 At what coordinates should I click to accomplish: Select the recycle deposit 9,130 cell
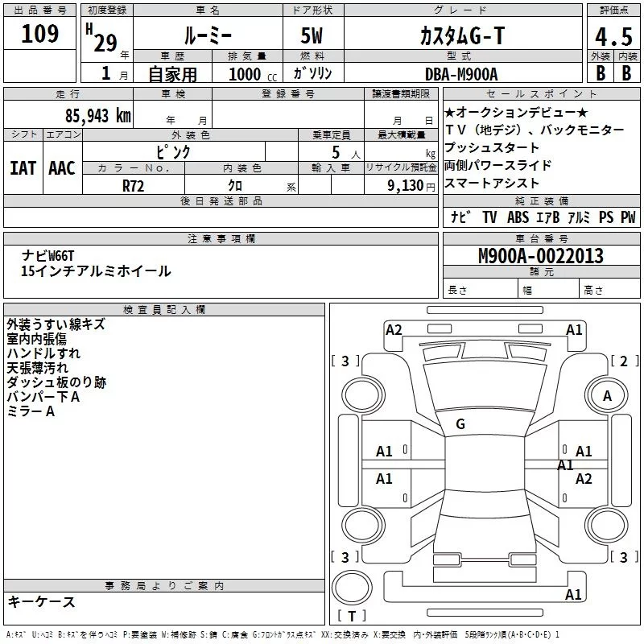(400, 185)
